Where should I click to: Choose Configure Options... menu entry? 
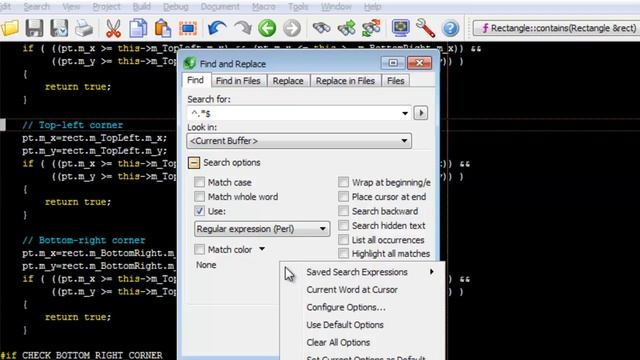(362, 307)
